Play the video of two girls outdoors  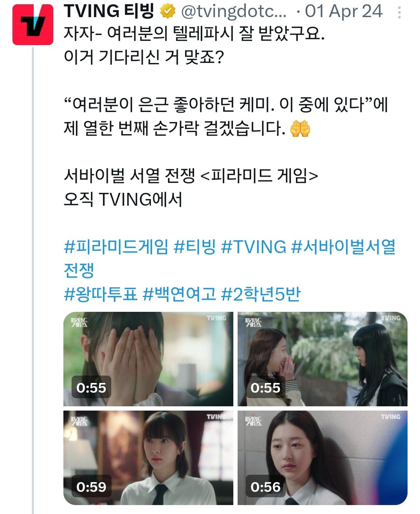322,359
